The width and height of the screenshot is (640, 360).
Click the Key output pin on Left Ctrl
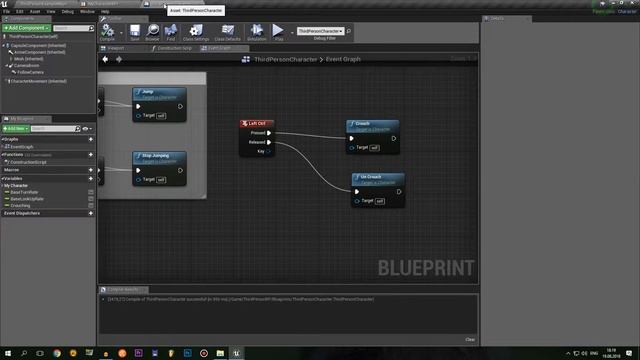click(268, 151)
